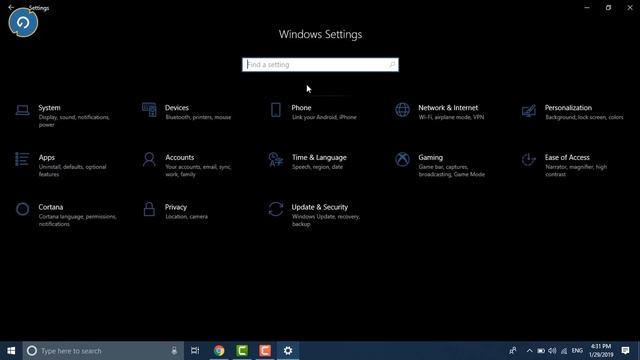640x360 pixels.
Task: Click the 'Wi-Fi, airplane mode, VPN' description
Action: click(x=451, y=117)
